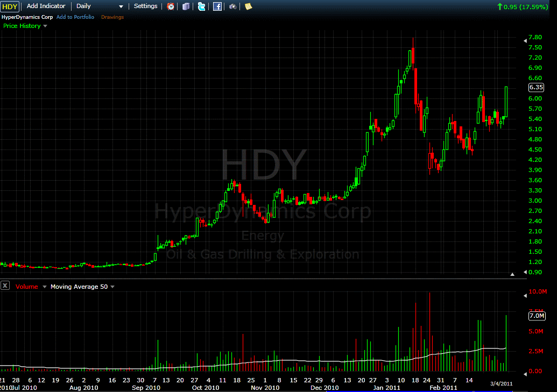Click the Jul 2010 month label
The width and height of the screenshot is (557, 392).
click(25, 388)
